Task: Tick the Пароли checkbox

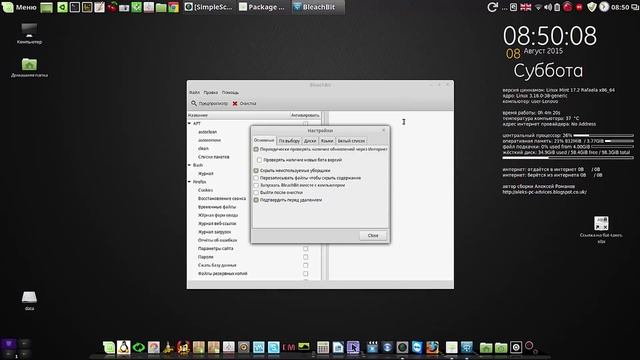Action: tap(305, 257)
